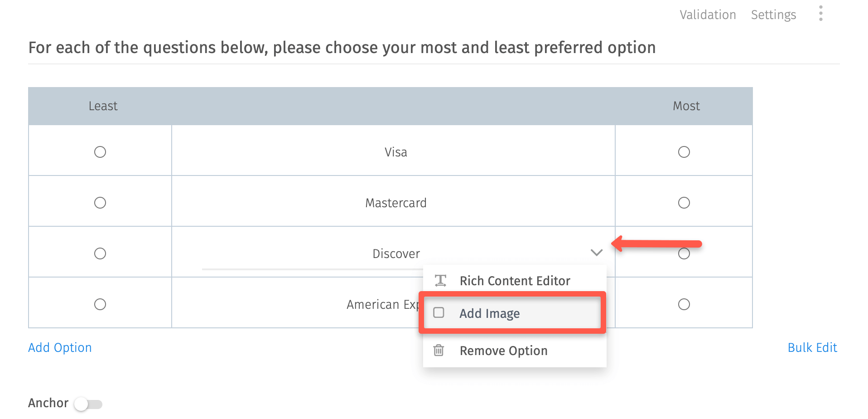Click the text formatting icon in the menu
This screenshot has height=419, width=868.
click(x=439, y=280)
